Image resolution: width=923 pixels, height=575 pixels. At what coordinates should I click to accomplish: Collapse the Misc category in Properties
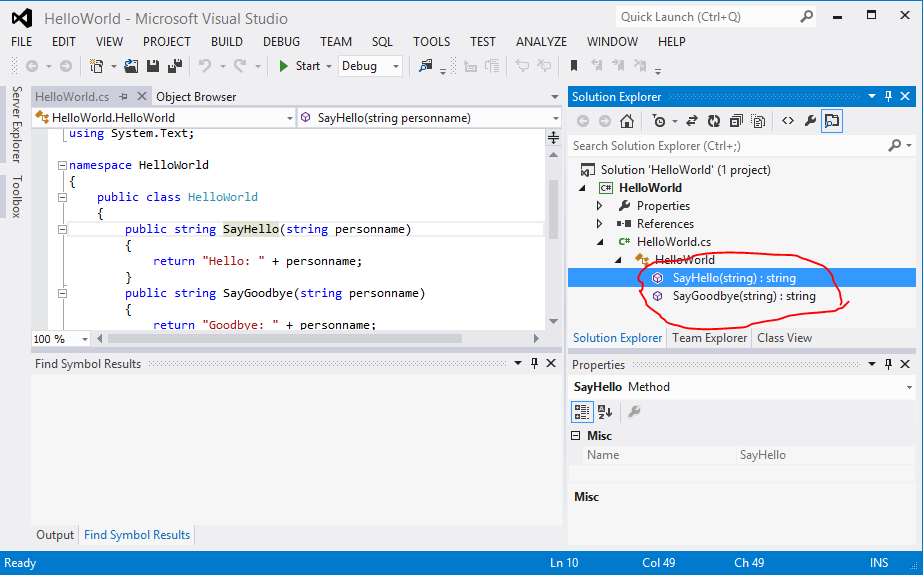pos(576,436)
